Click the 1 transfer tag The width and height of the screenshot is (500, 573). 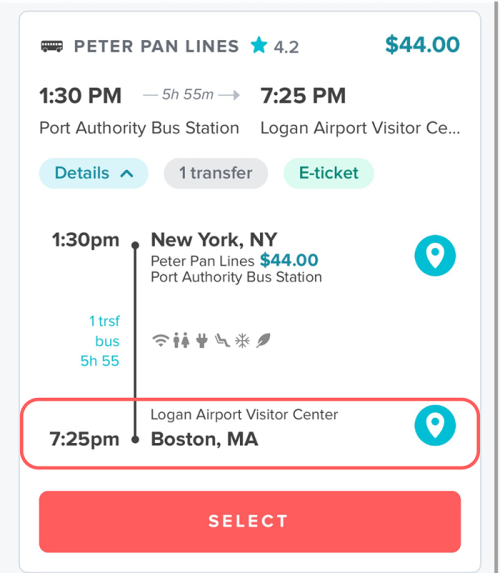tap(216, 173)
